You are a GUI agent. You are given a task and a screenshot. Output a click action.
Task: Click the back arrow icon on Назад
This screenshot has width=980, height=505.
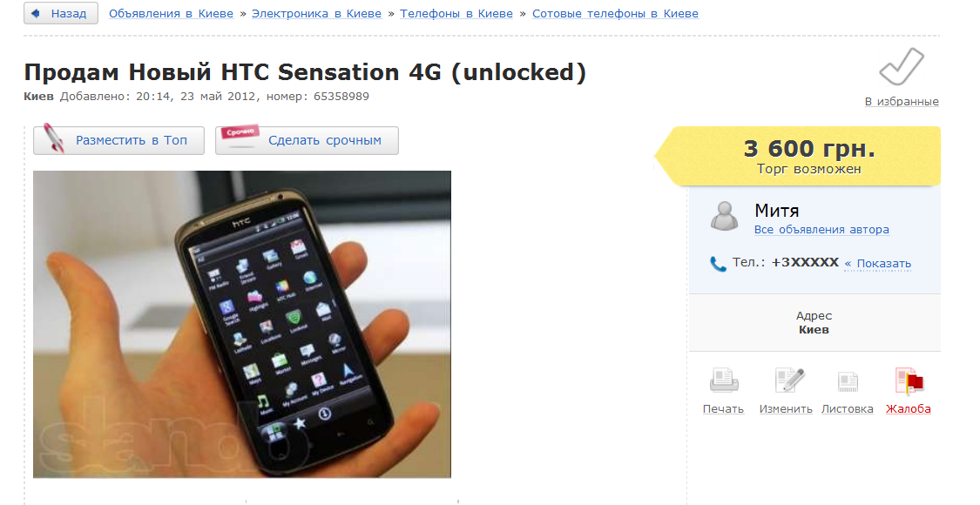36,13
